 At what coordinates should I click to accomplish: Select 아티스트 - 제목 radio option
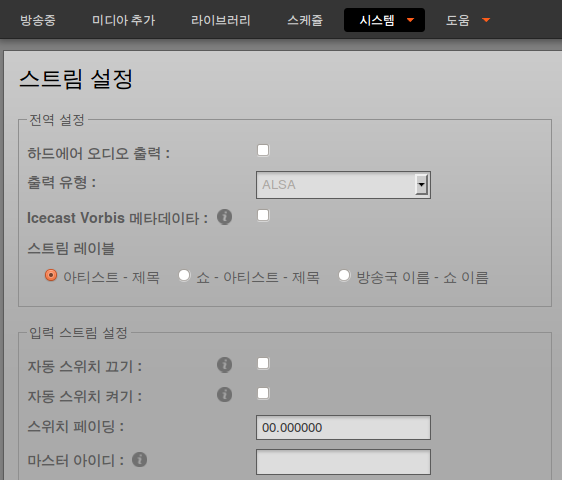(x=51, y=275)
